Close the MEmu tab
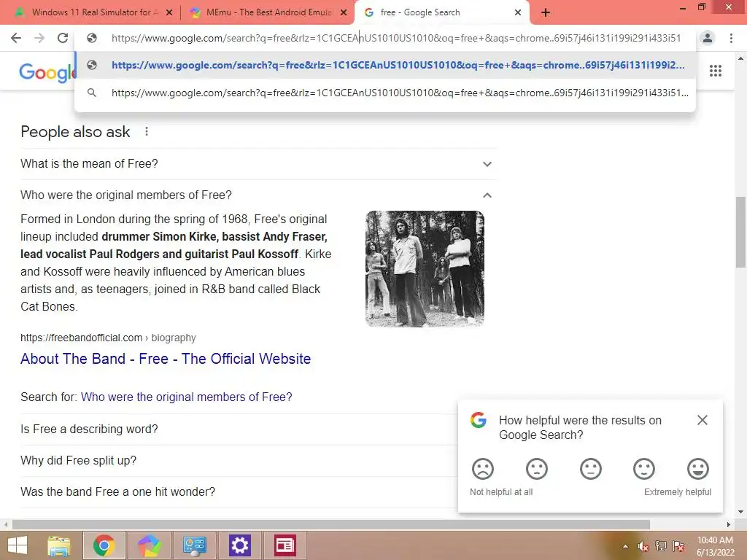The width and height of the screenshot is (747, 560). pyautogui.click(x=344, y=13)
